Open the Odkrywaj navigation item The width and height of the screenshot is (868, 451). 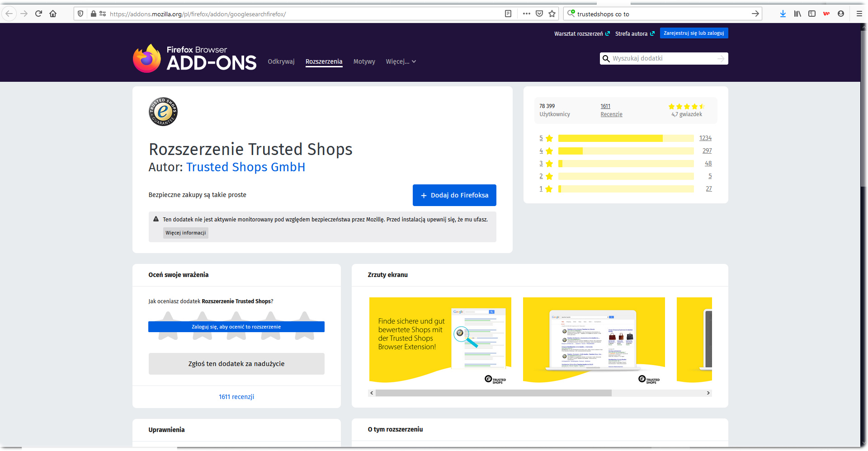pos(281,61)
